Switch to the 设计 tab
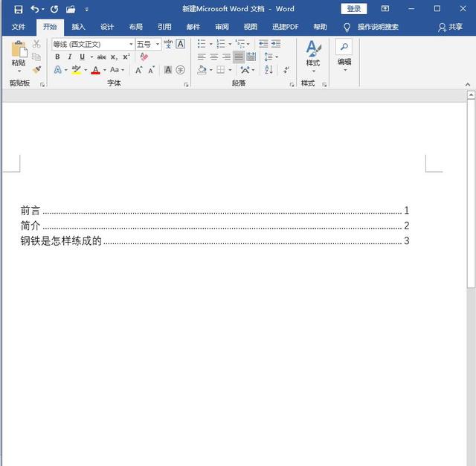The width and height of the screenshot is (476, 466). point(107,27)
